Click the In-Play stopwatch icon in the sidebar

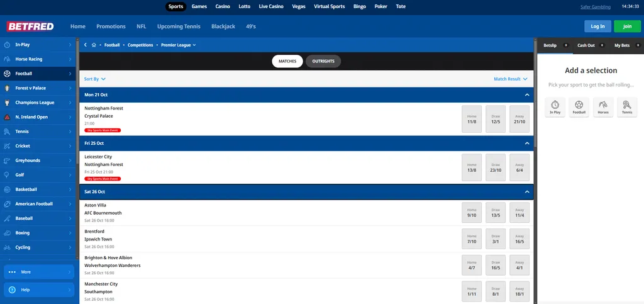click(x=7, y=45)
